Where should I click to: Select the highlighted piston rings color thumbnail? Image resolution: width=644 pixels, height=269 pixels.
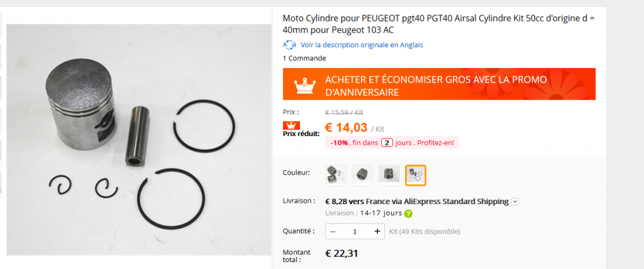(x=416, y=175)
